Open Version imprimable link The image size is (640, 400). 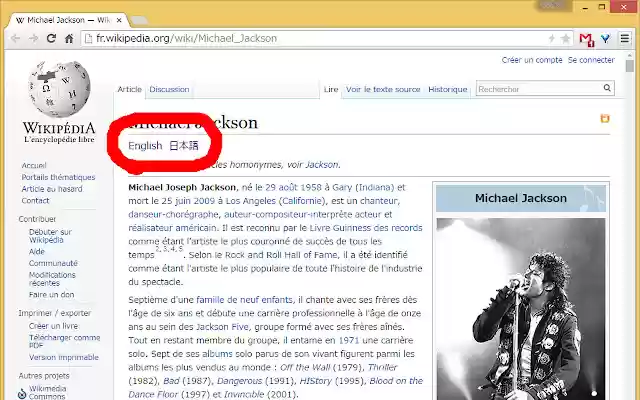pyautogui.click(x=64, y=357)
